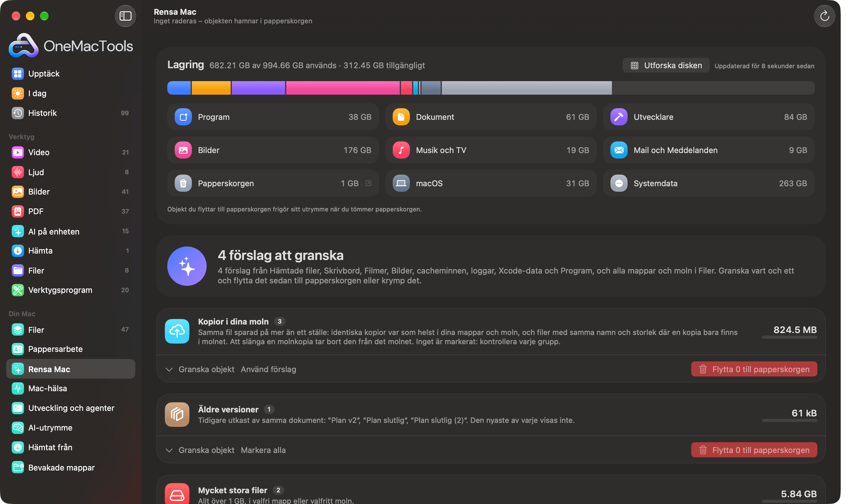Viewport: 861px width, 504px height.
Task: Open the Program storage category
Action: (273, 117)
